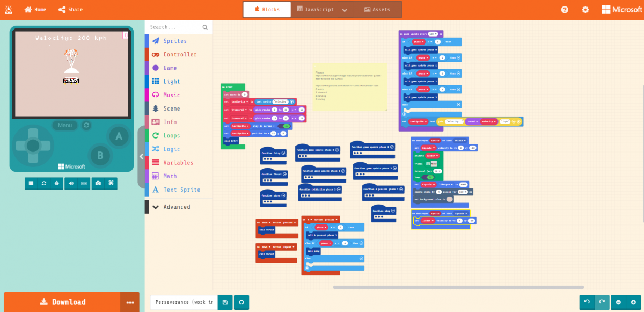Click the bug icon for debug mode
This screenshot has height=312, width=644.
(56, 183)
